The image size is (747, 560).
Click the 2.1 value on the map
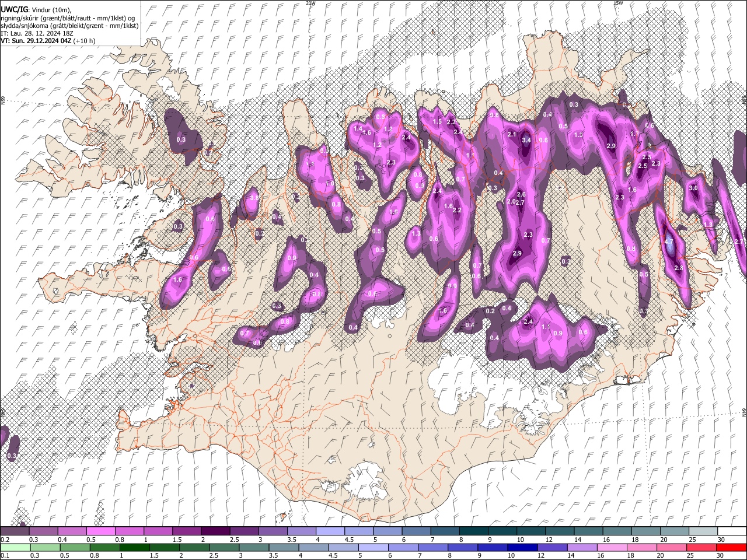pyautogui.click(x=512, y=134)
